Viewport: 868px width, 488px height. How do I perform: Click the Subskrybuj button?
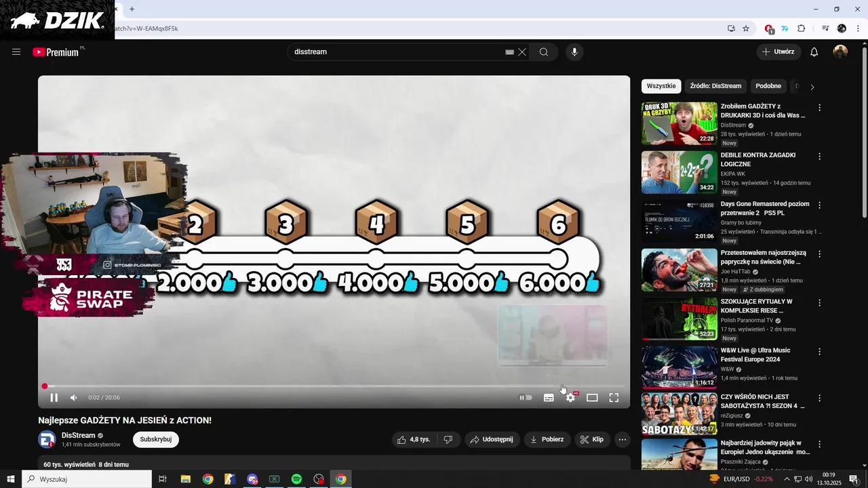(156, 439)
